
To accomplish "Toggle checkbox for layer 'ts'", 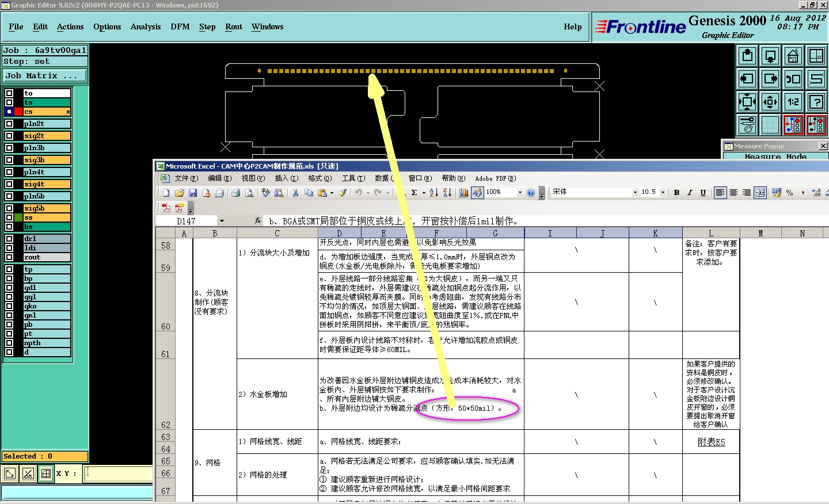I will point(9,102).
